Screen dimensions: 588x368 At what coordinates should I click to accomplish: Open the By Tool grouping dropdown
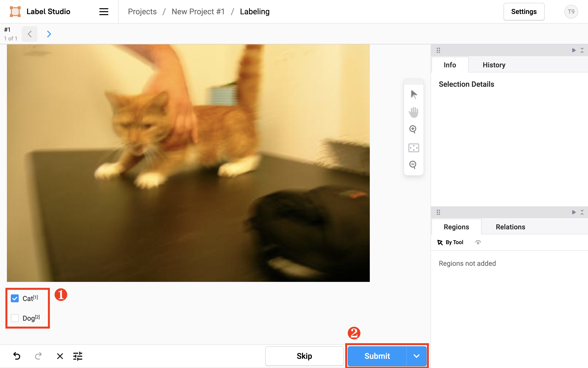(x=450, y=242)
